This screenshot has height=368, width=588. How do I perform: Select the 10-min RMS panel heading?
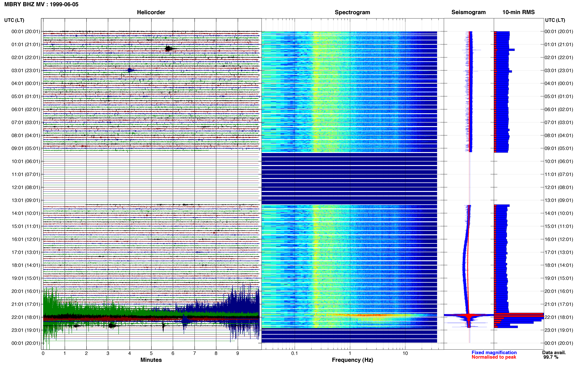(x=518, y=12)
